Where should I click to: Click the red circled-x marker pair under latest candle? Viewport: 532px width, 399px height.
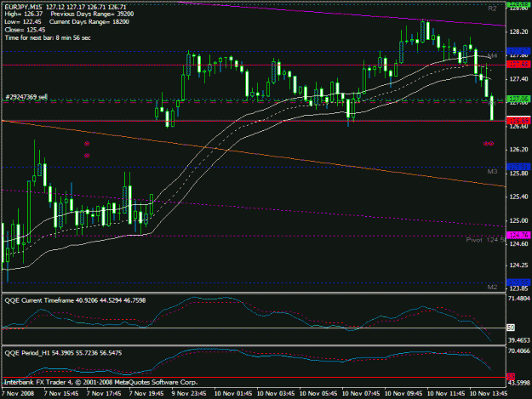click(489, 144)
